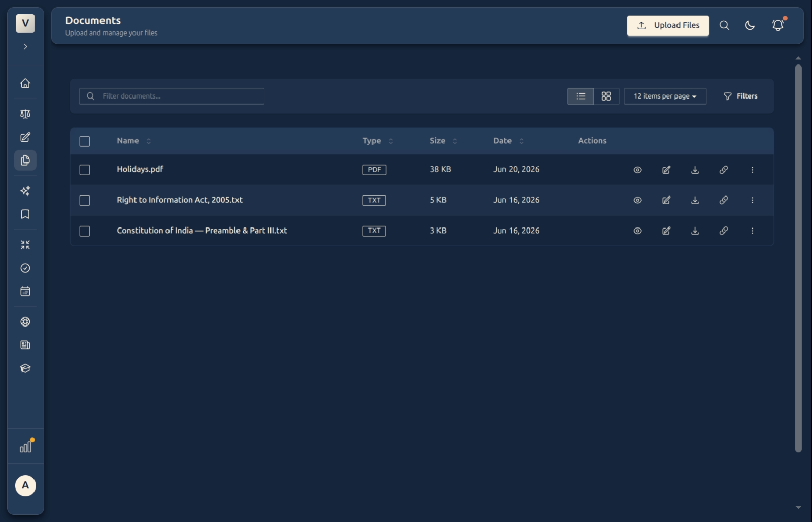
Task: Copy link for Holidays.pdf
Action: pyautogui.click(x=724, y=170)
